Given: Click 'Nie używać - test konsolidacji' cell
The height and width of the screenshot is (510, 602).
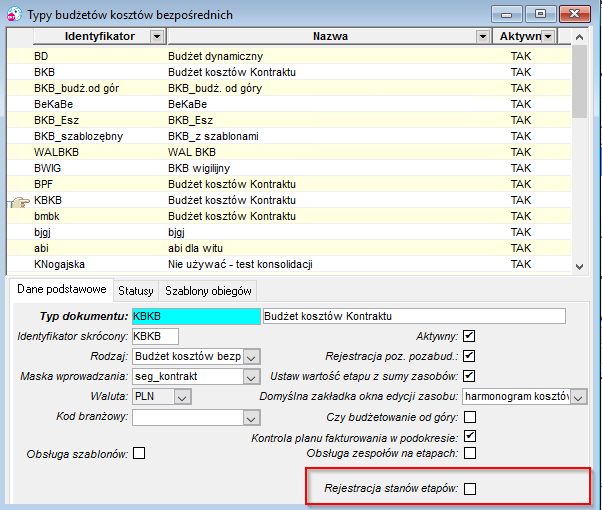Looking at the screenshot, I should [240, 264].
